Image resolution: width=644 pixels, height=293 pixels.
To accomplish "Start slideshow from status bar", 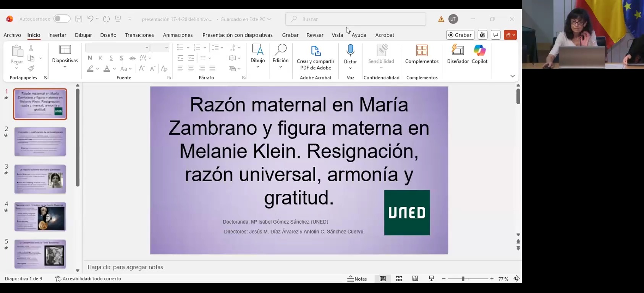I will [x=432, y=279].
